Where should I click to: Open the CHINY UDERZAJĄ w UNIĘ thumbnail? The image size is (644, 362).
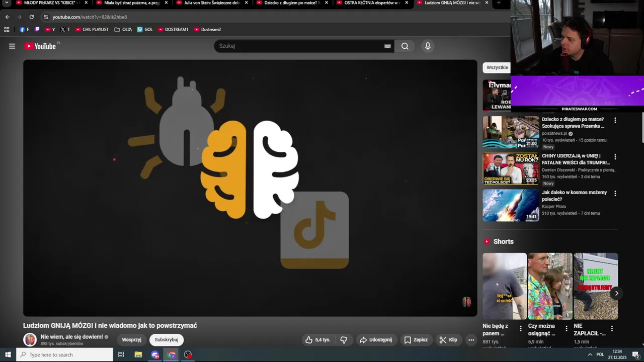coord(511,169)
